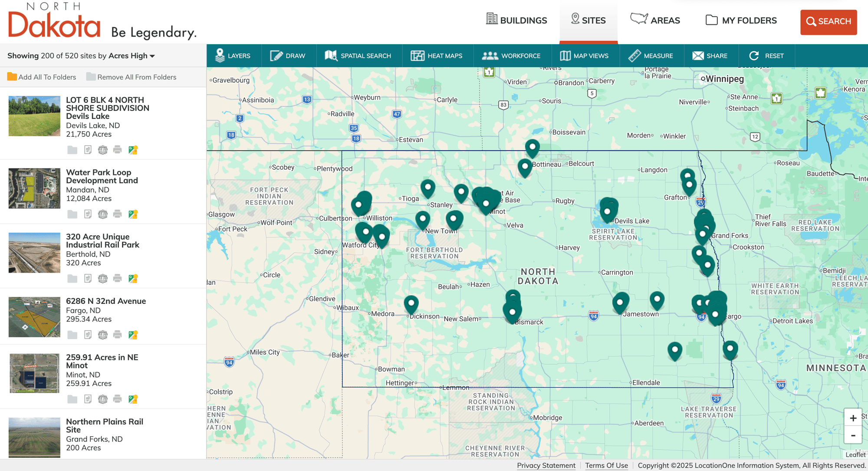This screenshot has height=471, width=868.
Task: Click Add All To Folders
Action: tap(42, 77)
